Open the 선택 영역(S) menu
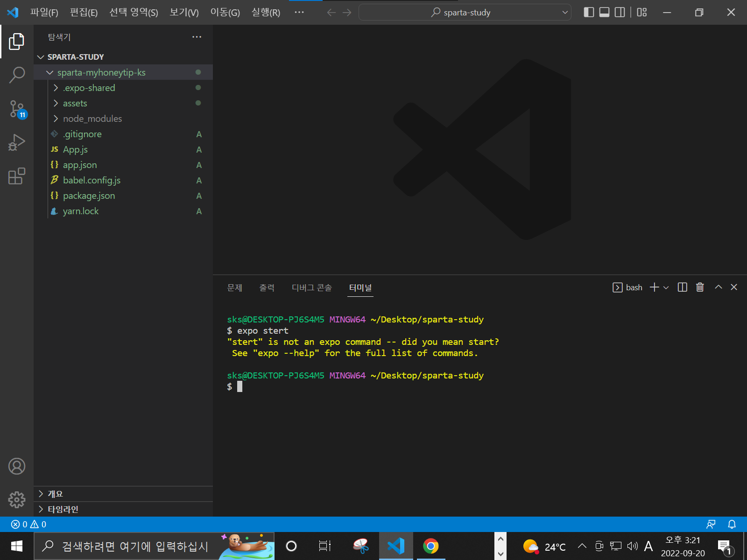Screen dimensions: 747x560 point(134,13)
